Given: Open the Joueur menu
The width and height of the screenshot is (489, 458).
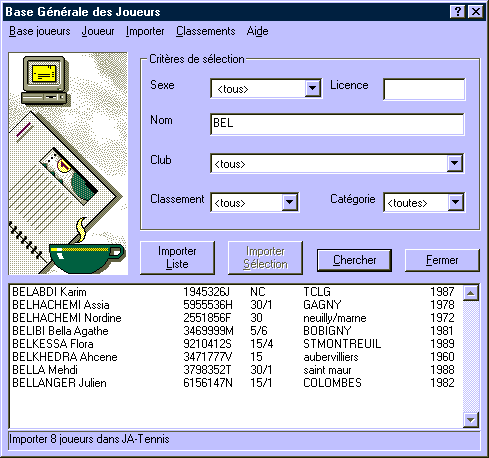Looking at the screenshot, I should click(x=98, y=31).
